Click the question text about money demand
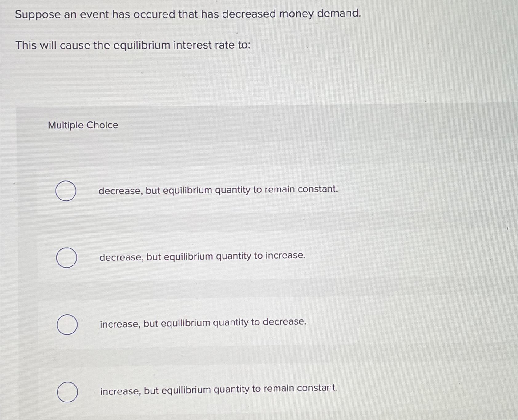The image size is (518, 420). (187, 14)
